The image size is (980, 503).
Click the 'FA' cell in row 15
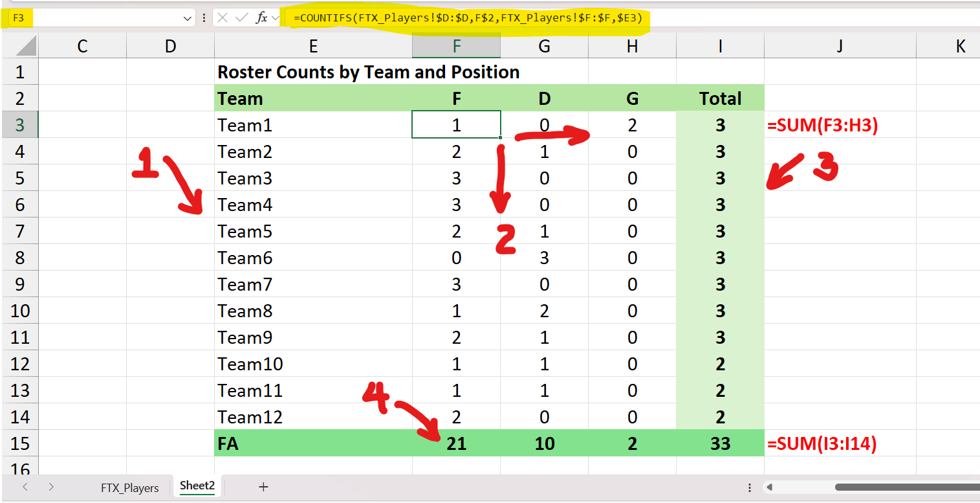tap(313, 443)
